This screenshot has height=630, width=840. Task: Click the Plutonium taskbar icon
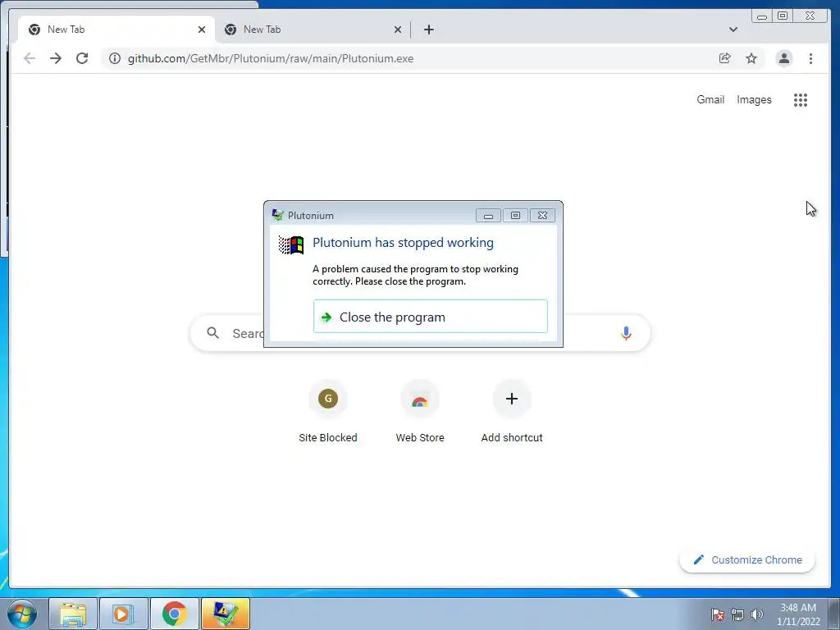point(225,614)
